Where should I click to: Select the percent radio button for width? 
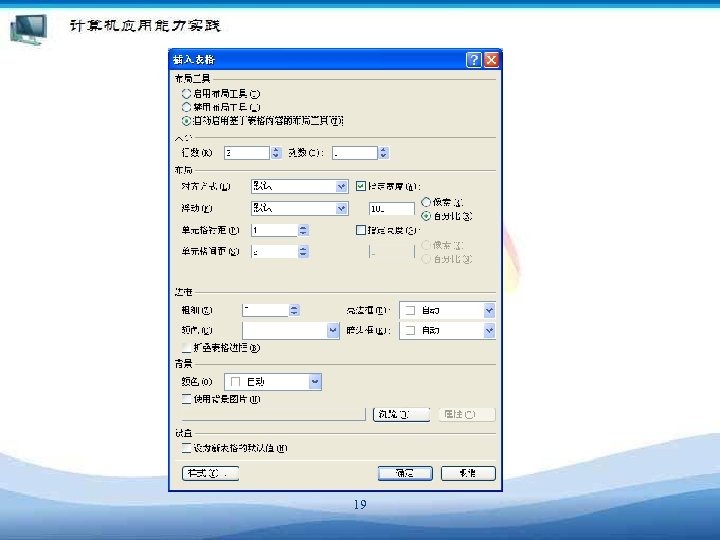point(426,216)
